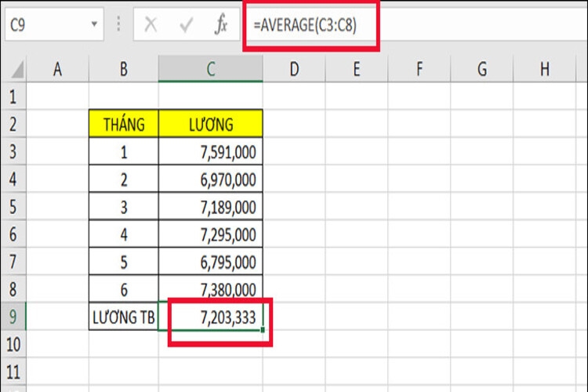This screenshot has height=392, width=588.
Task: Select row 7 header
Action: (13, 261)
